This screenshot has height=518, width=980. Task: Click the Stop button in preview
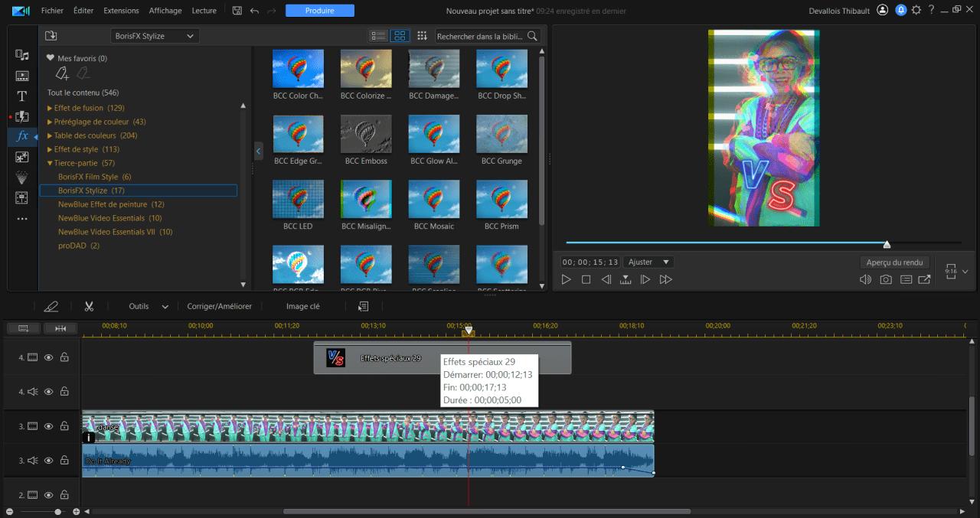click(586, 280)
